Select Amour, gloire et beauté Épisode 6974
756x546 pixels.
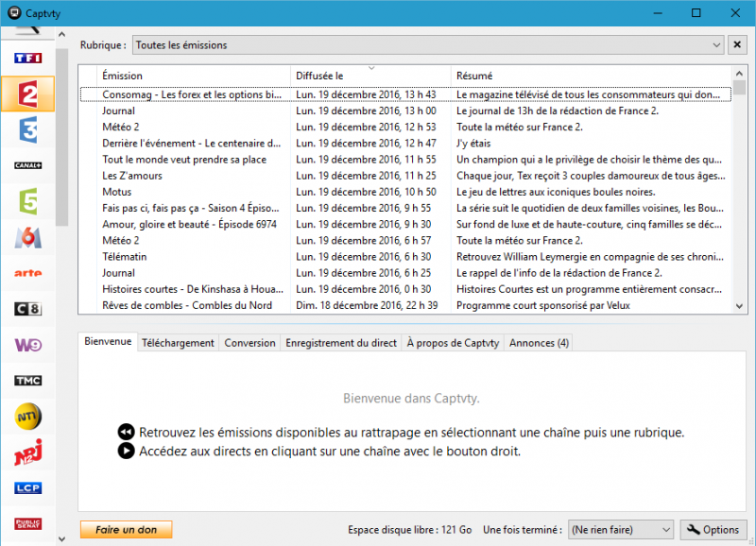405,224
